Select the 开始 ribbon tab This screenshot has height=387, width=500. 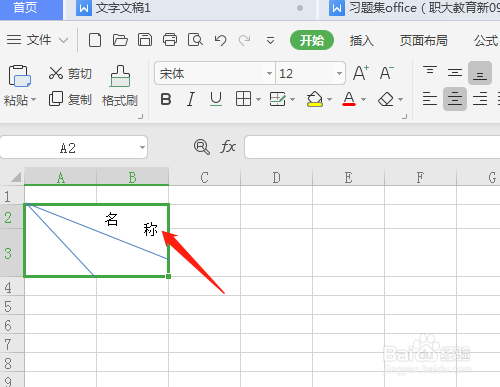(312, 40)
